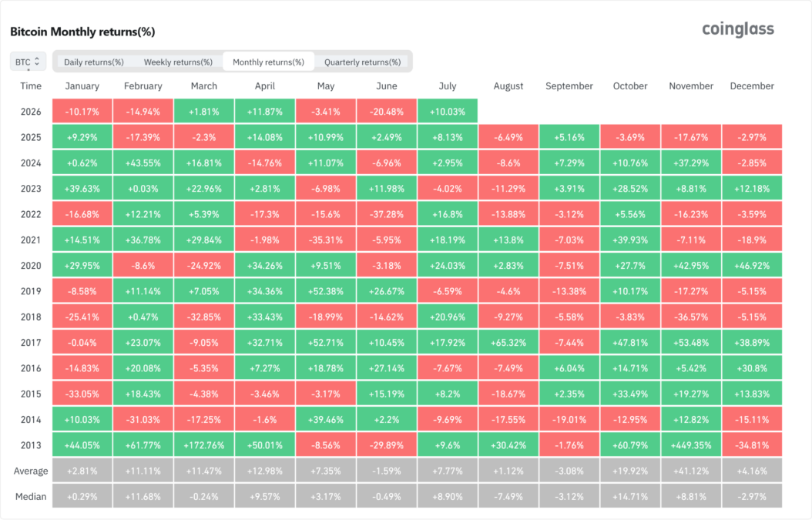Click the October column header

[630, 86]
